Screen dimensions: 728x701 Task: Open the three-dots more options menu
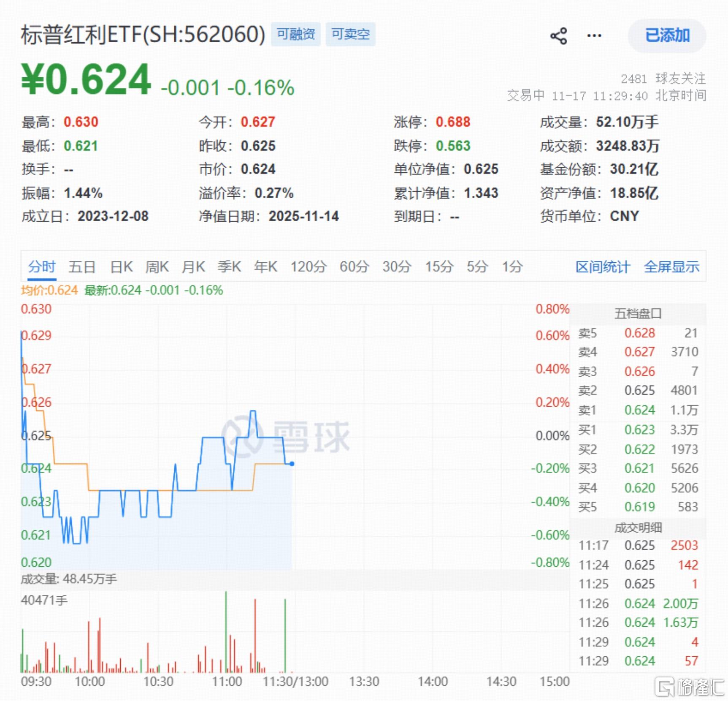pos(594,36)
